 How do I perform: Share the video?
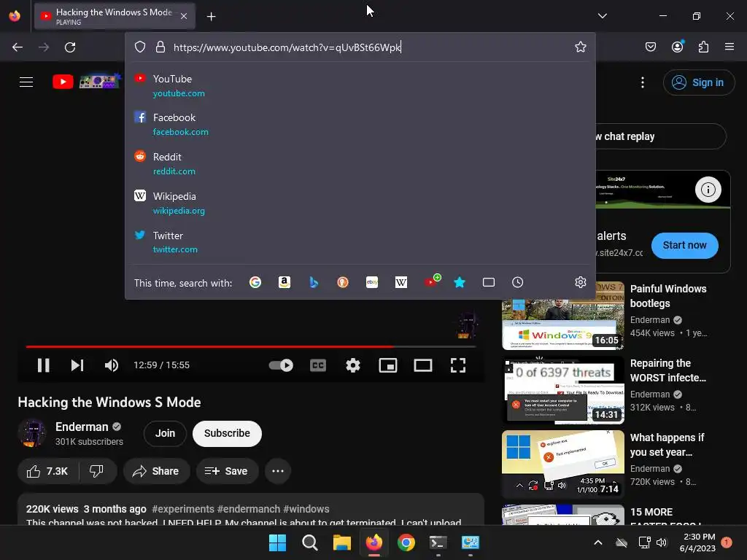155,471
